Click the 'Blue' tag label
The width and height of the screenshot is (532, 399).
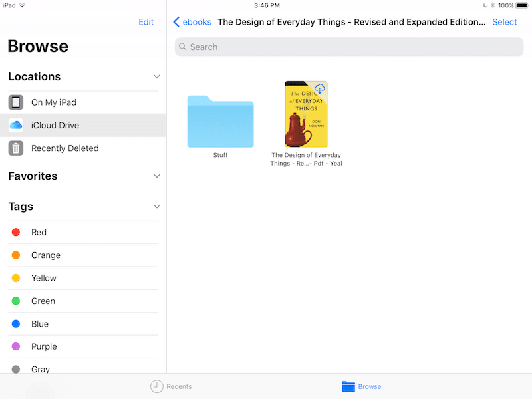coord(40,324)
